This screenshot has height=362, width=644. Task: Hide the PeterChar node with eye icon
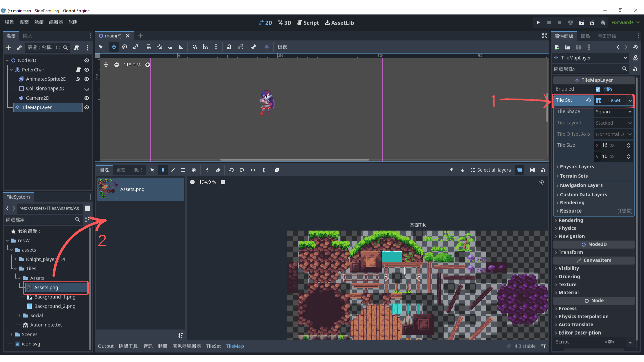click(x=87, y=70)
